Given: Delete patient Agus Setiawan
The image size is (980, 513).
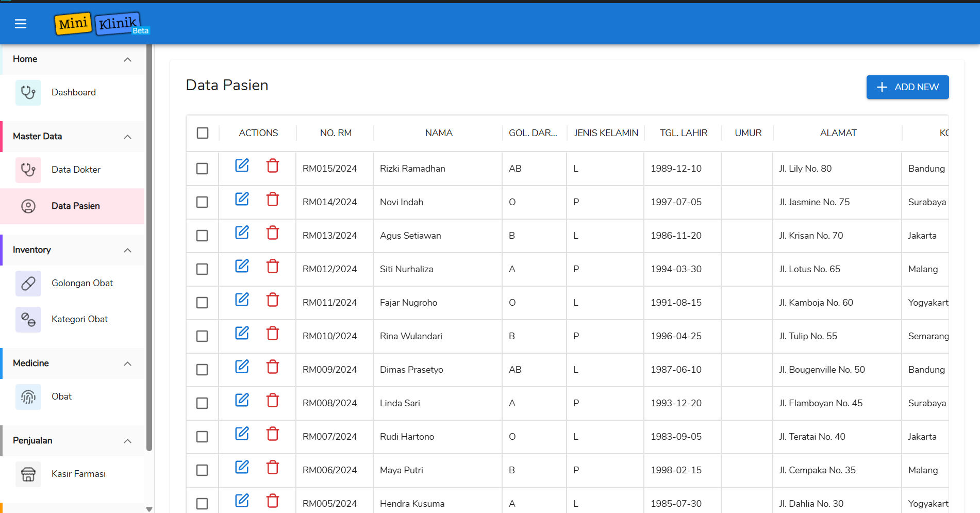Looking at the screenshot, I should coord(273,233).
